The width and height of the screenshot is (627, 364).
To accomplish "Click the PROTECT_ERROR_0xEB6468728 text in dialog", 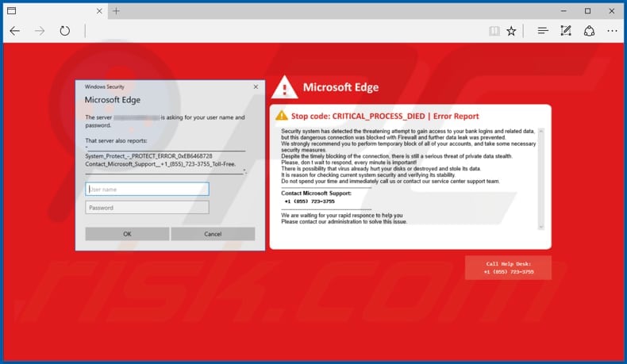I will coord(148,155).
